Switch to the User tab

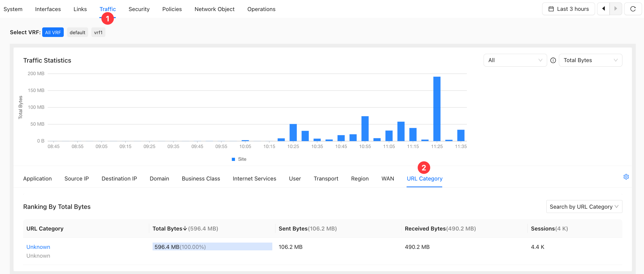click(x=295, y=178)
